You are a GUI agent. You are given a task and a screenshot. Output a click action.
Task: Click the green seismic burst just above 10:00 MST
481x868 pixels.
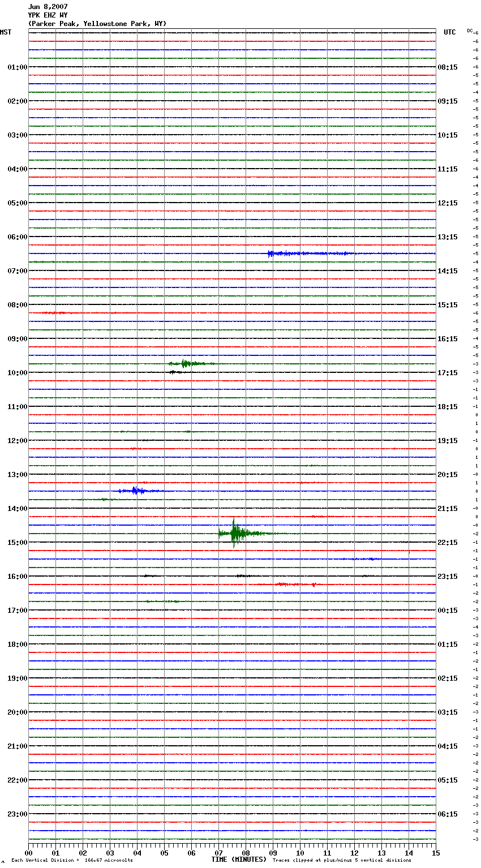[191, 363]
